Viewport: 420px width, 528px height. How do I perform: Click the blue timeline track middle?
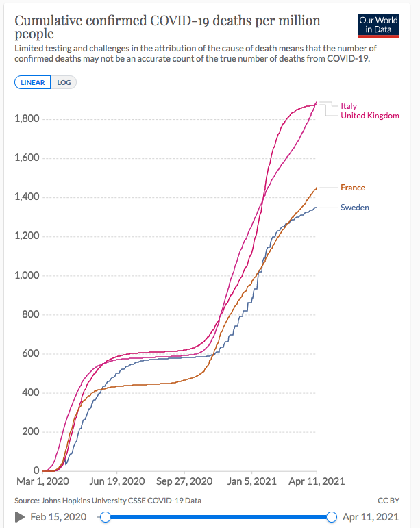point(219,517)
